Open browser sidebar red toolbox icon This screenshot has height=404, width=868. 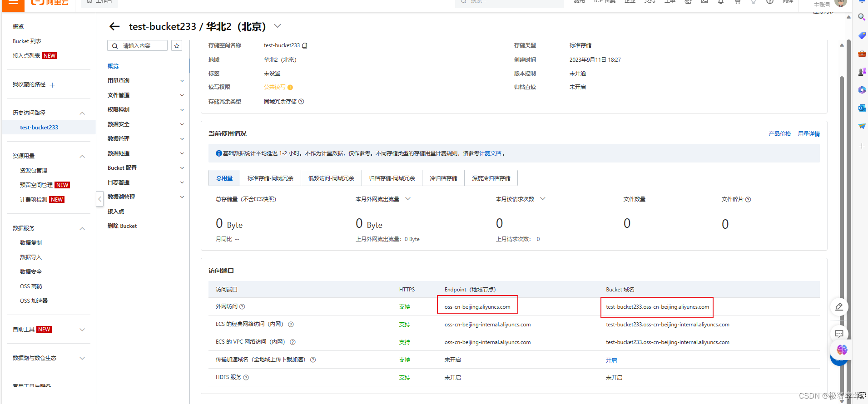point(862,54)
